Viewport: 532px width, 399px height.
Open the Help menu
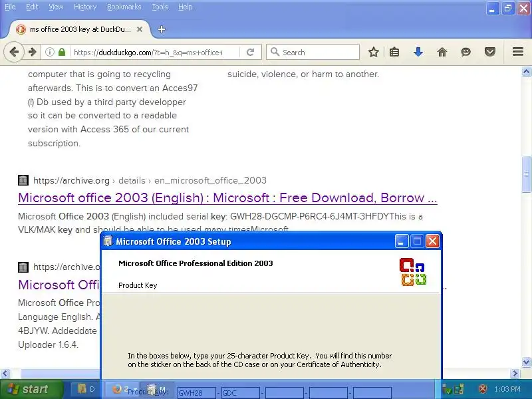[186, 7]
